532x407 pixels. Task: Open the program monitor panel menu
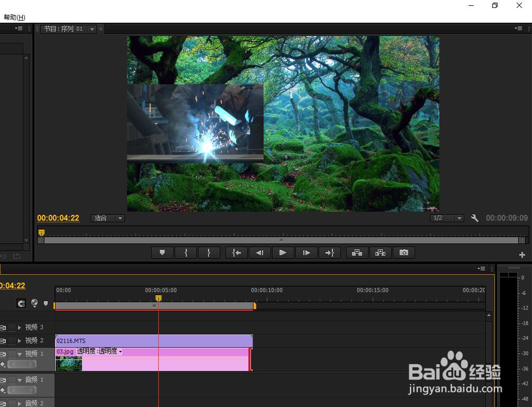pos(518,29)
